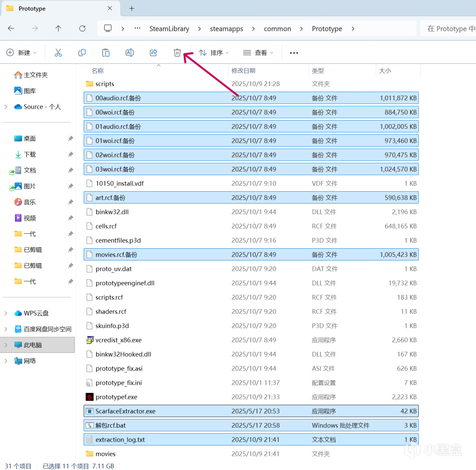This screenshot has width=476, height=470.
Task: Expand the 此电脑 tree node
Action: (x=6, y=345)
